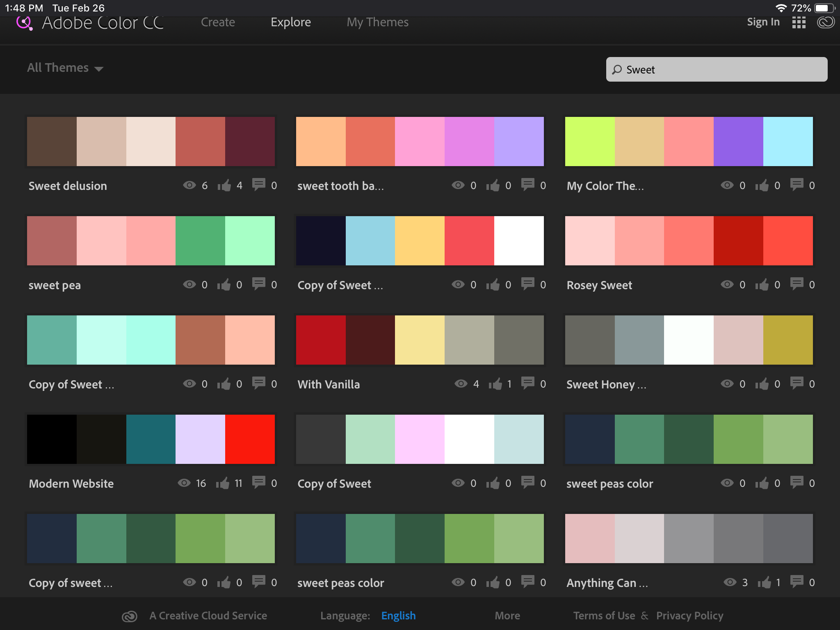The width and height of the screenshot is (840, 630).
Task: Open the Rosey Sweet theme title
Action: (599, 285)
